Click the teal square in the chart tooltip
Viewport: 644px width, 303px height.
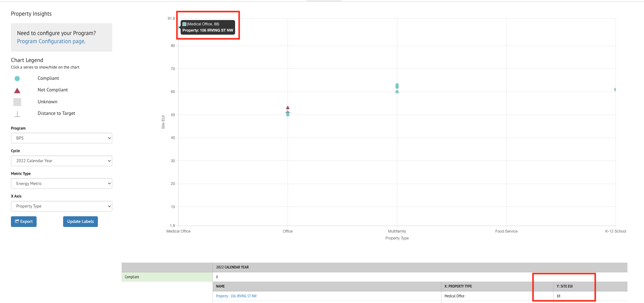point(184,24)
